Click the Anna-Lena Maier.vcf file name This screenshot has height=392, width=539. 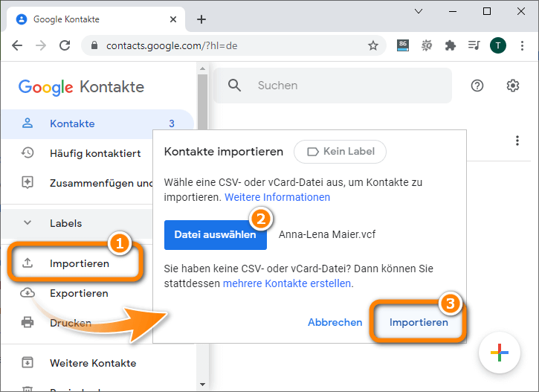[x=327, y=234]
